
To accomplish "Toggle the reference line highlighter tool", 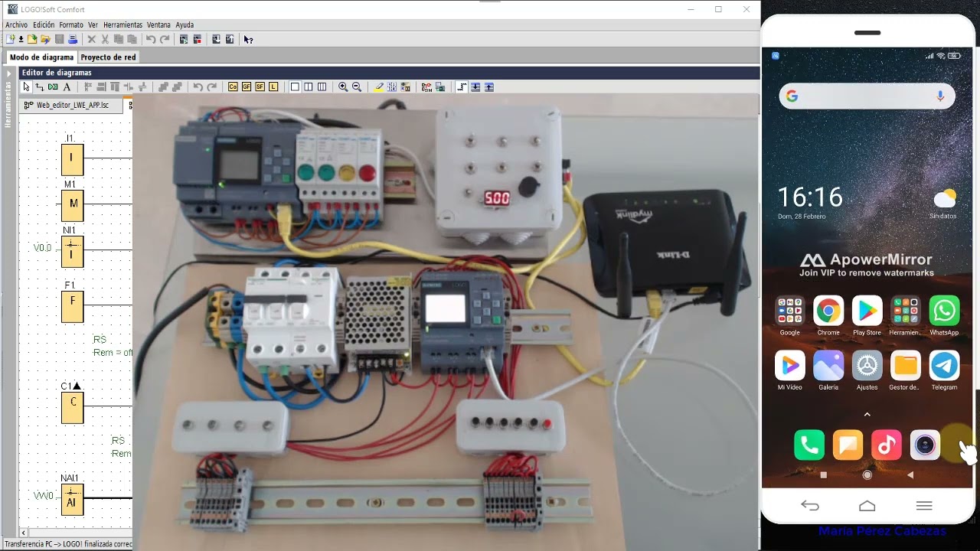I will (378, 87).
